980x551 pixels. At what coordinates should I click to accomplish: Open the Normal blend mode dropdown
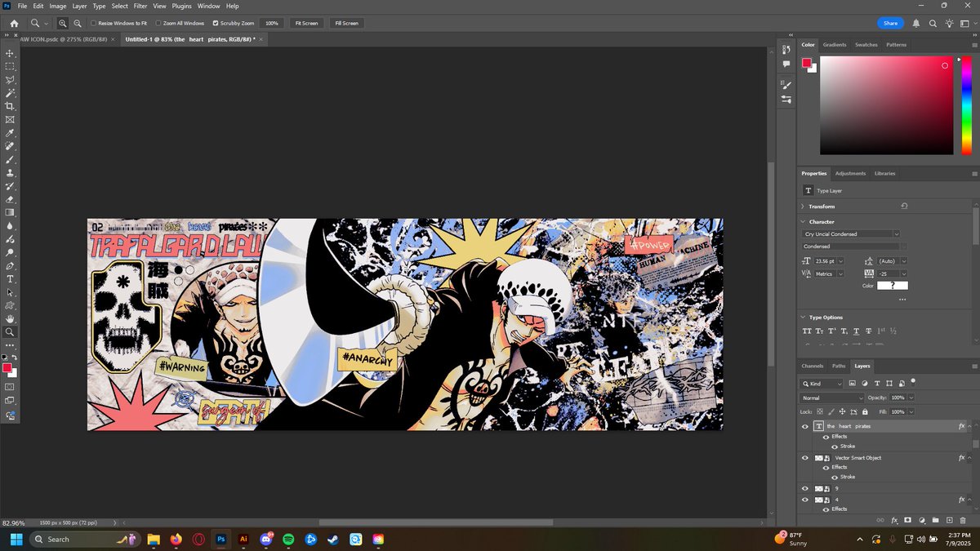click(831, 398)
